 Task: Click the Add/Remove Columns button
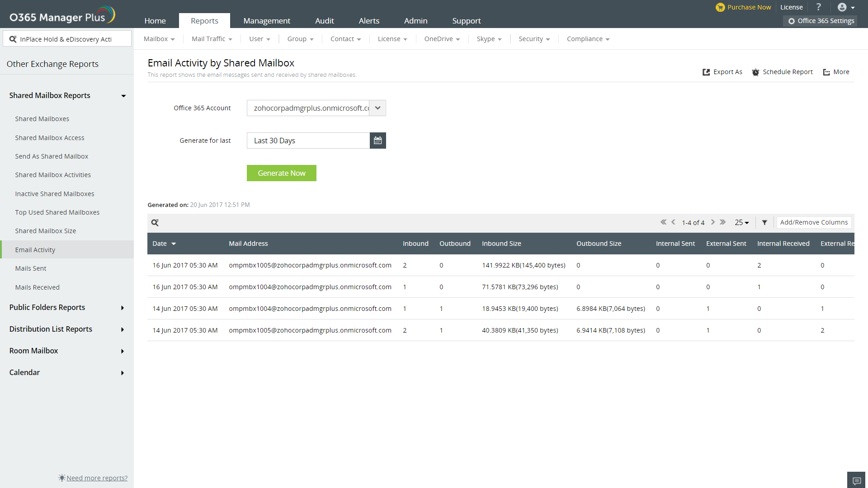click(x=814, y=222)
